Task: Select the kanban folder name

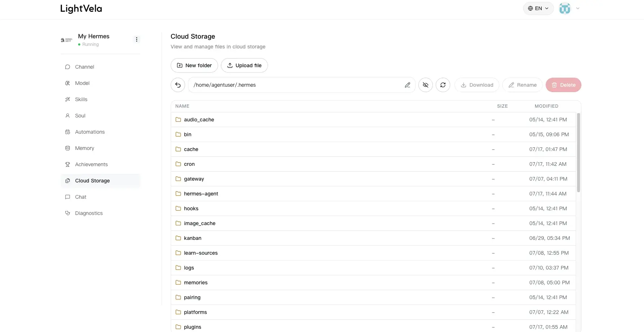Action: (x=193, y=238)
